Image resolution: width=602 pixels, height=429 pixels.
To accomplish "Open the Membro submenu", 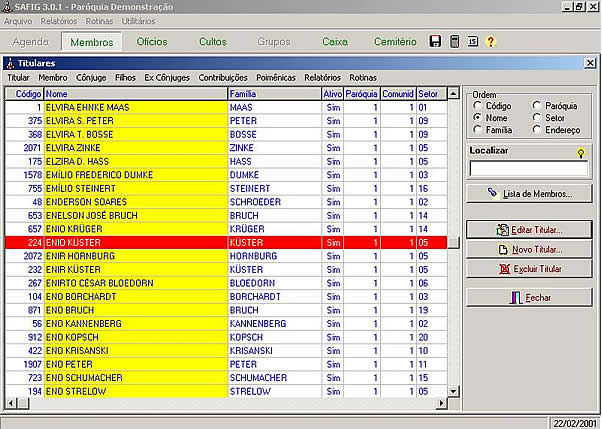I will (x=53, y=78).
